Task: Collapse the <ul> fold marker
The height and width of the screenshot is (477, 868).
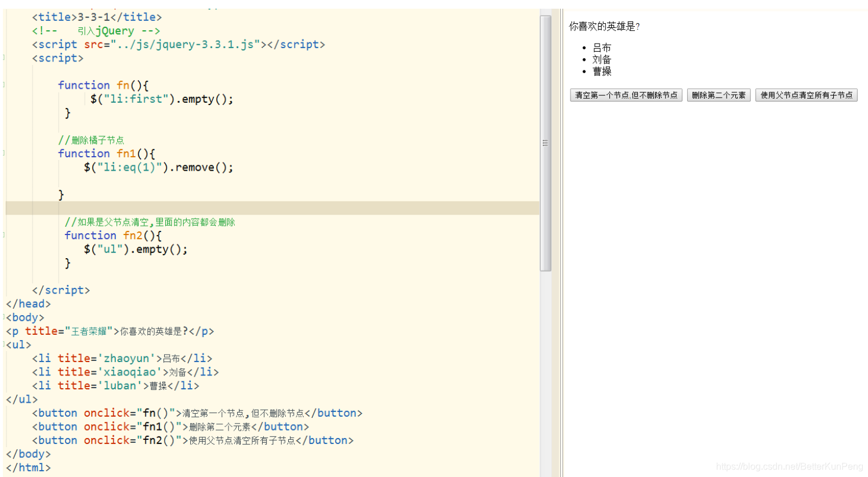Action: 4,345
